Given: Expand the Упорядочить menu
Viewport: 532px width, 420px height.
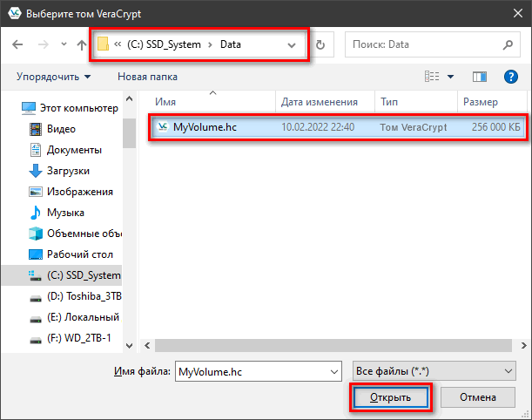Looking at the screenshot, I should pyautogui.click(x=53, y=77).
